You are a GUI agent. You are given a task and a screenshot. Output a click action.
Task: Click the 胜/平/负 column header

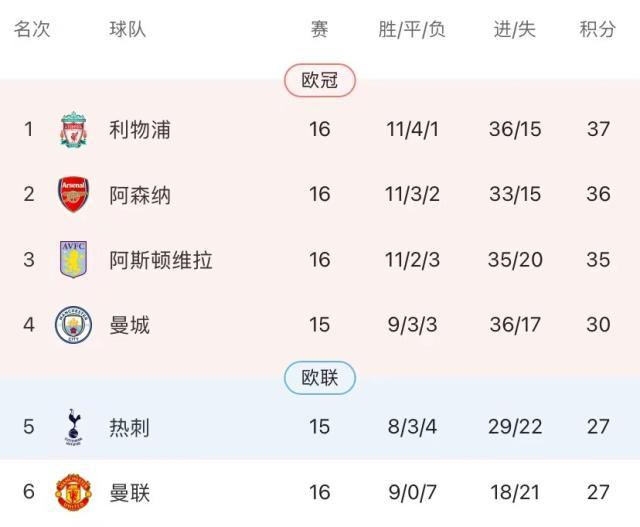(x=412, y=30)
